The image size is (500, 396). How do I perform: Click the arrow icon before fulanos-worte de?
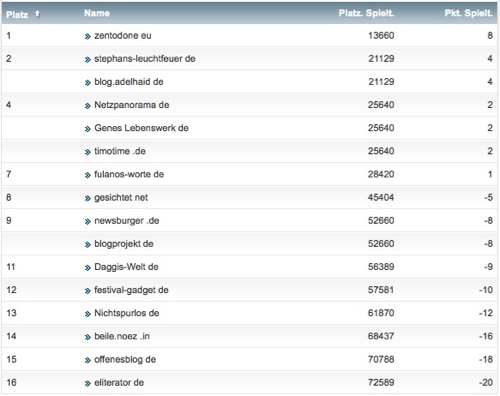point(88,175)
